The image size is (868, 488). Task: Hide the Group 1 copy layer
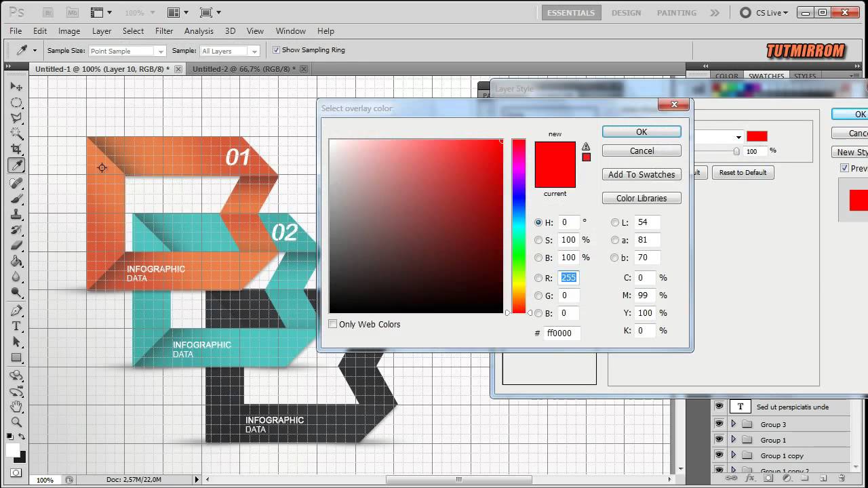[x=719, y=455]
